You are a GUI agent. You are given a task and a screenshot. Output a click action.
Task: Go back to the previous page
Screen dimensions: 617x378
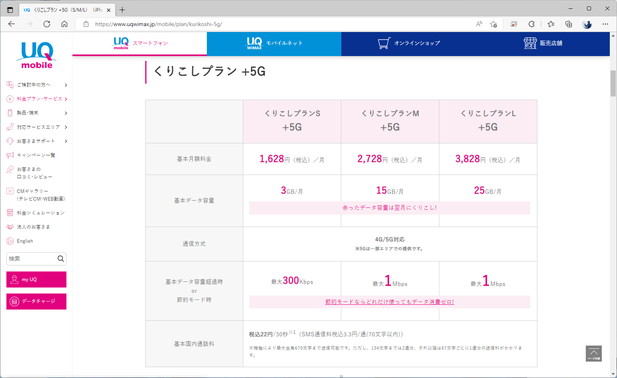[11, 24]
